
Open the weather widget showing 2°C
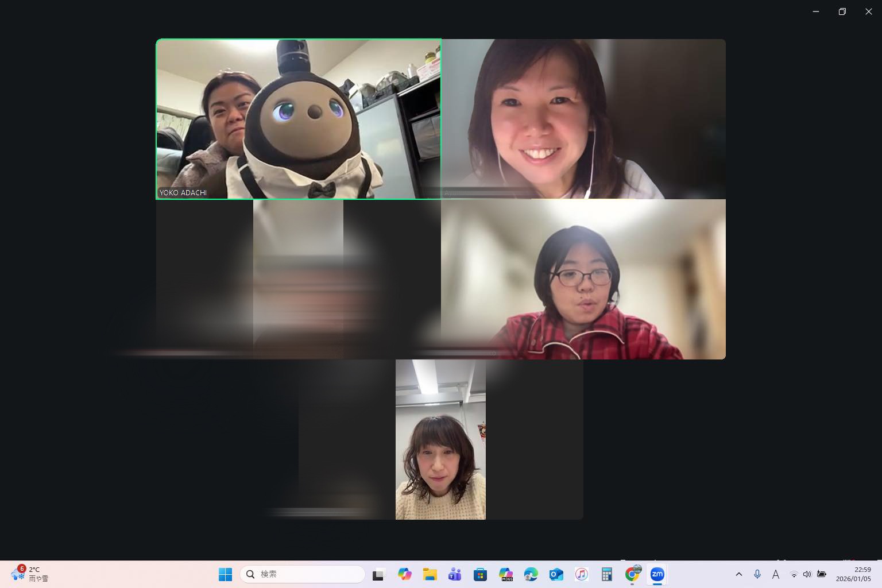click(30, 574)
